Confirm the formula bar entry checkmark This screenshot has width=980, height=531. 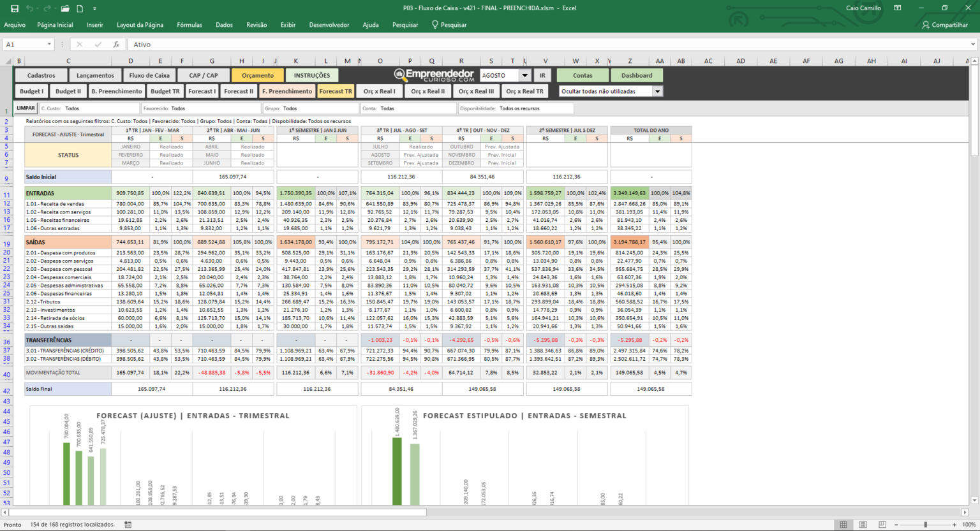point(98,45)
